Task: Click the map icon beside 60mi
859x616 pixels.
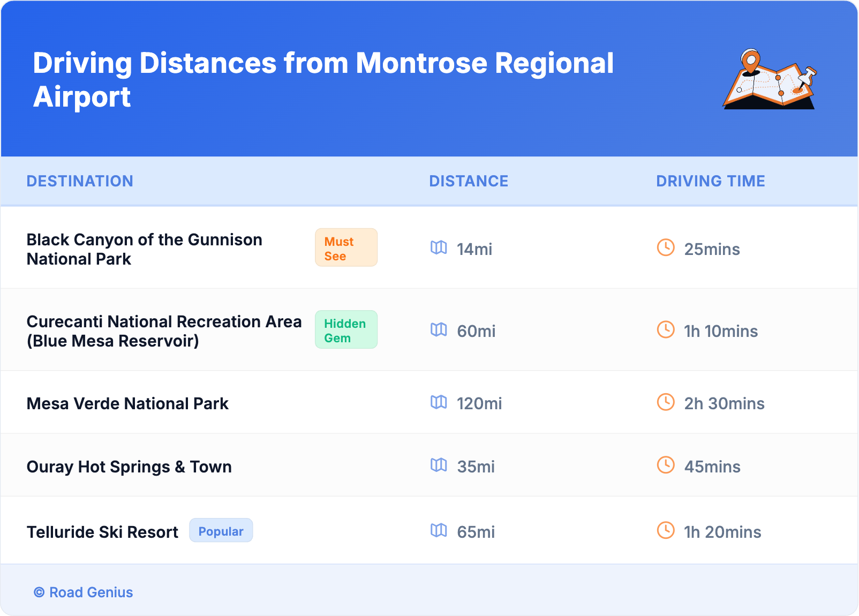Action: point(439,329)
